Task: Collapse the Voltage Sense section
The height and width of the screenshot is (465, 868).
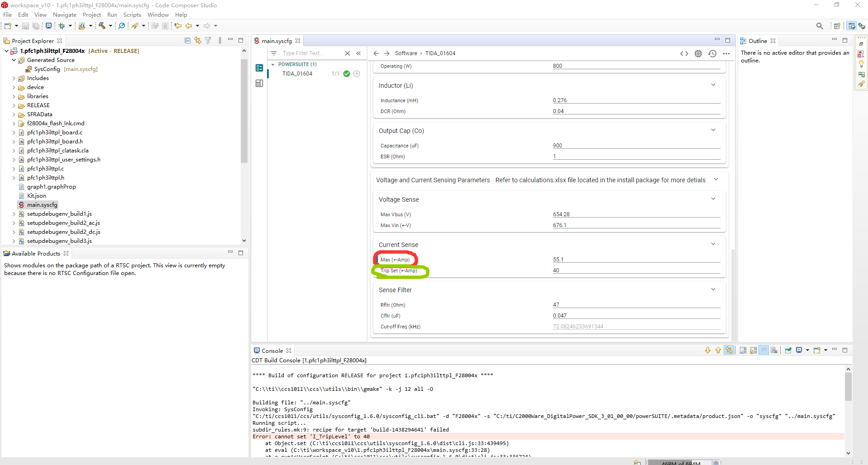Action: pyautogui.click(x=713, y=199)
